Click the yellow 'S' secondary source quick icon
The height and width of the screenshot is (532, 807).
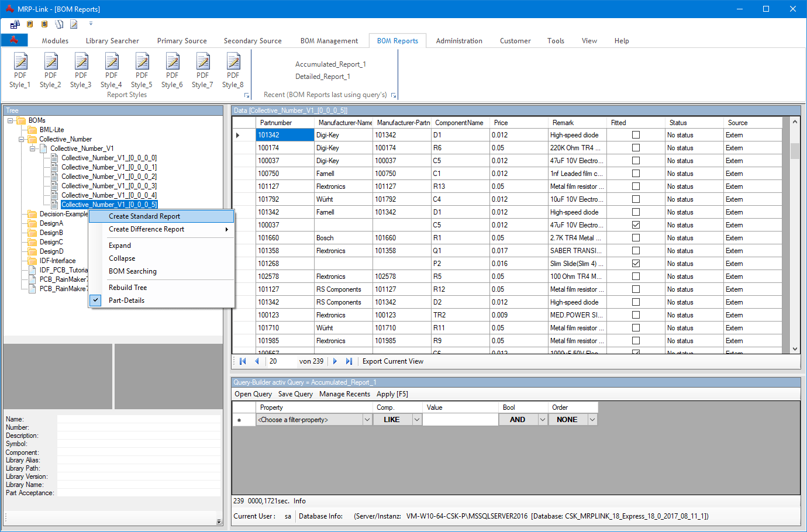click(44, 24)
